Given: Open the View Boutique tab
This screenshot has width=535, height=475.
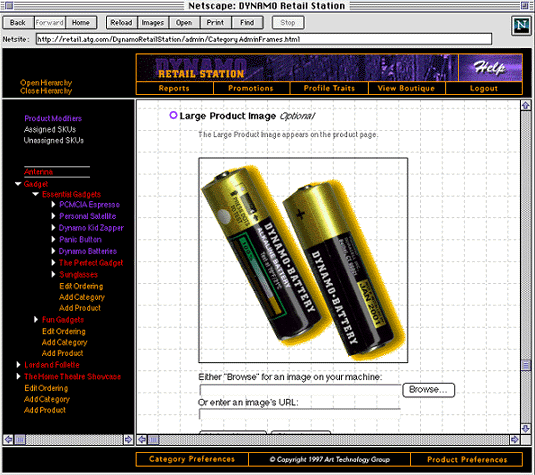Looking at the screenshot, I should [406, 88].
